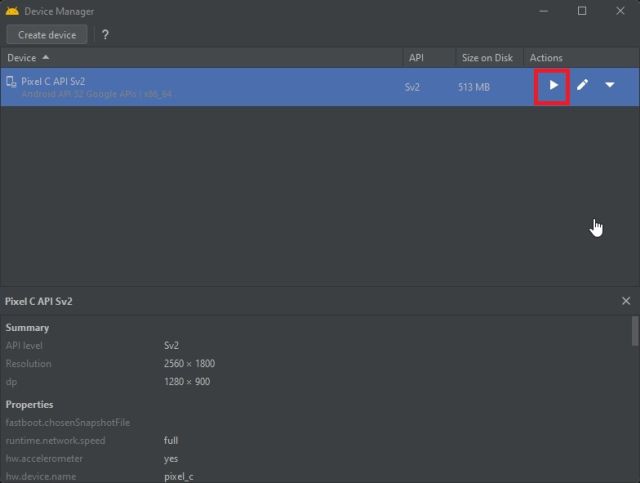
Task: Close the Pixel C API Sv2 details panel
Action: point(626,301)
